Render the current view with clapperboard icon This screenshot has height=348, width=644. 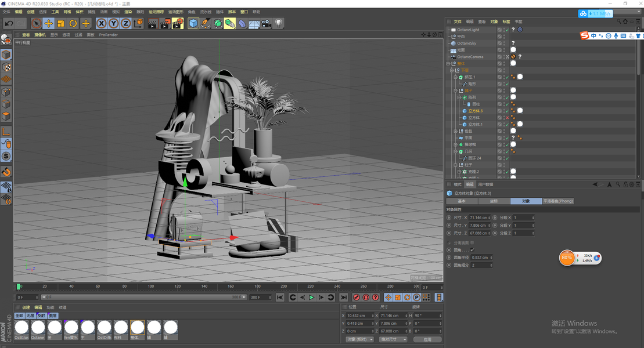(152, 23)
